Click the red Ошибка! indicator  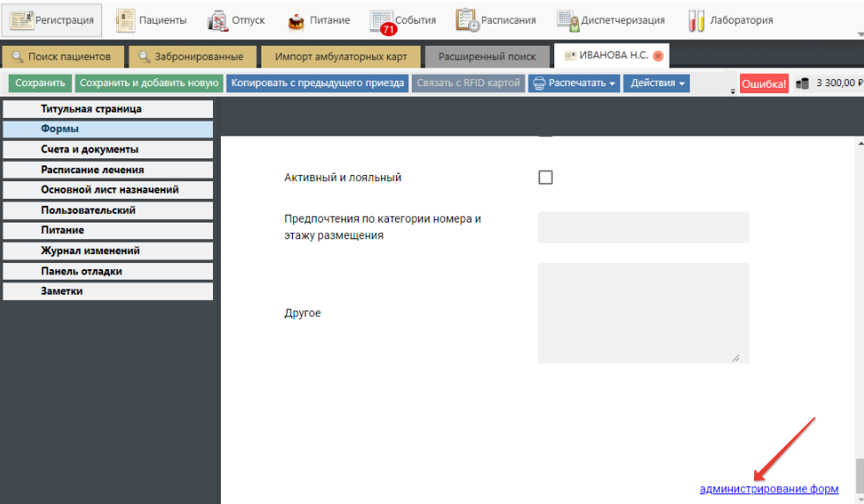tap(764, 84)
